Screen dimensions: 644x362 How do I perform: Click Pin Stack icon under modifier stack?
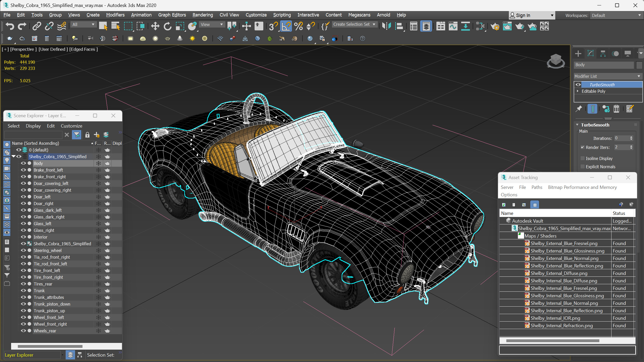click(x=579, y=109)
